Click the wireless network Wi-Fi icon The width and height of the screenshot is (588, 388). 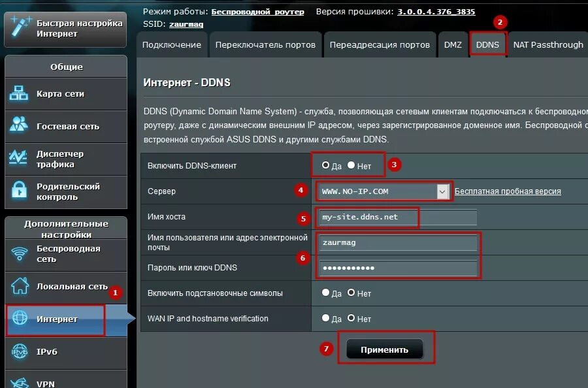pos(20,254)
